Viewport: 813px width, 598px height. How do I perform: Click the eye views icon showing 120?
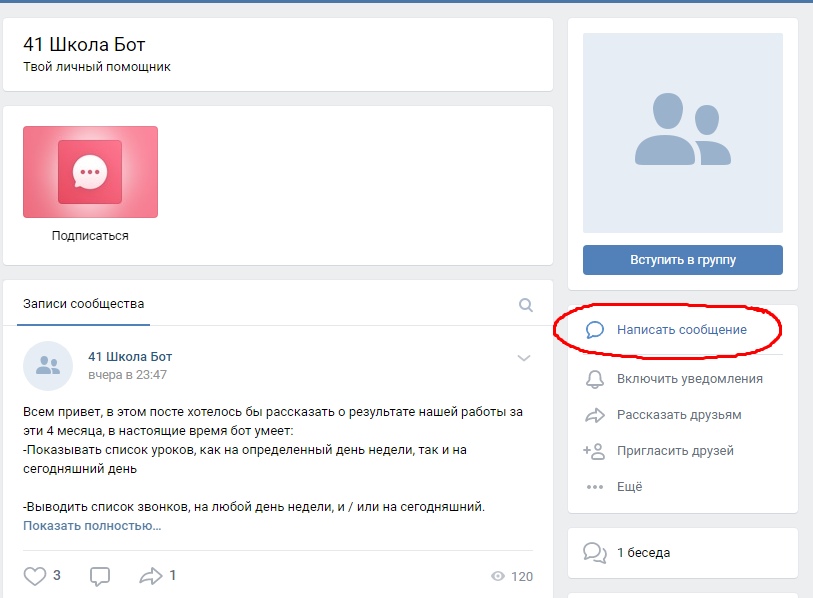click(498, 576)
